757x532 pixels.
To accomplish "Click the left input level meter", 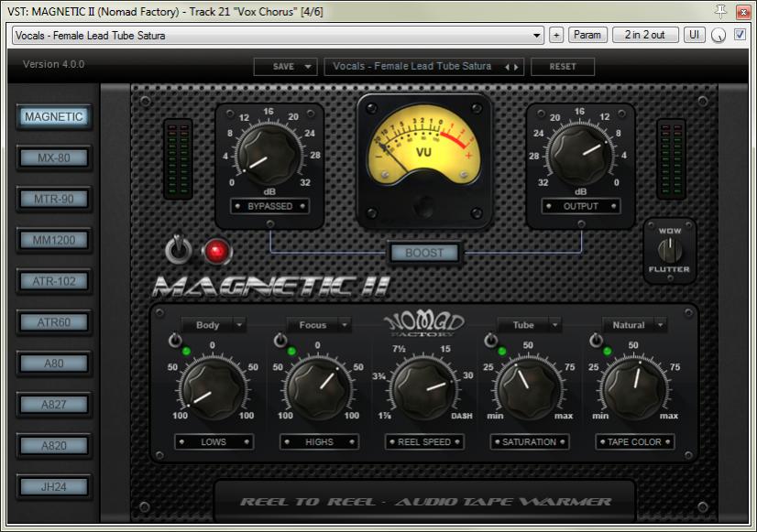I will tap(178, 159).
